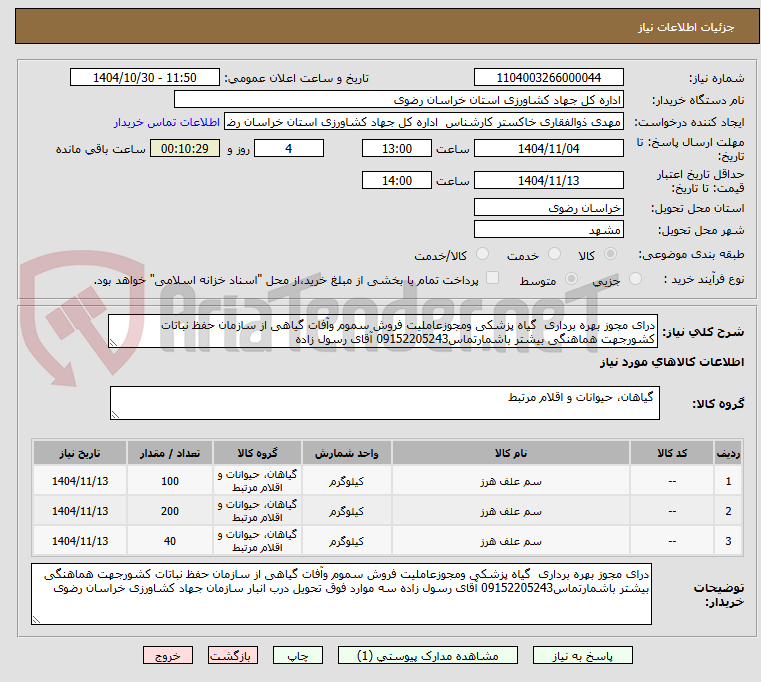Click the شرح کلی نیاز description box
The height and width of the screenshot is (682, 761).
(383, 332)
